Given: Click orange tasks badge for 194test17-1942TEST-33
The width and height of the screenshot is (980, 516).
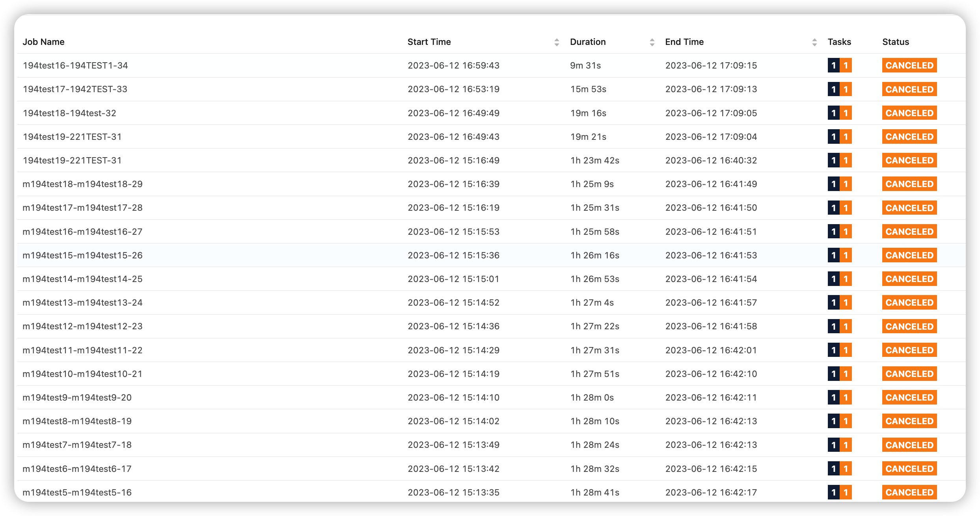Looking at the screenshot, I should (x=846, y=89).
